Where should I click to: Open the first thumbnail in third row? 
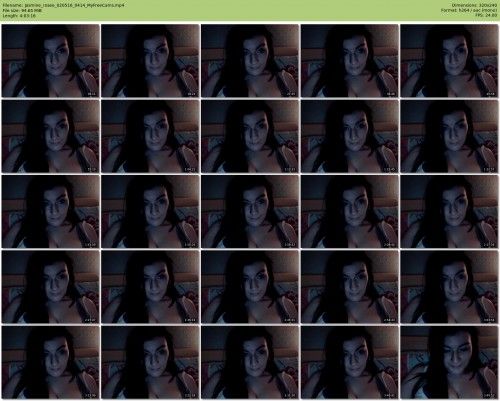coord(51,211)
